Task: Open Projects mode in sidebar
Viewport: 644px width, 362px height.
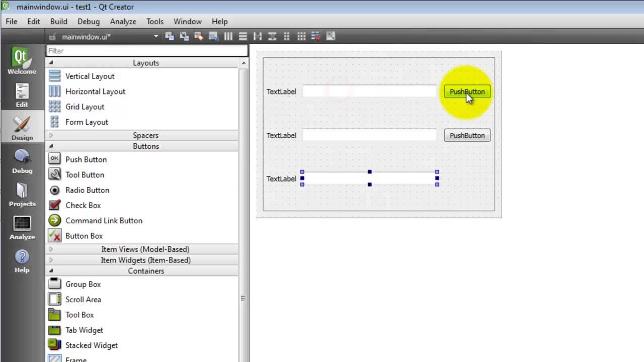Action: (x=22, y=194)
